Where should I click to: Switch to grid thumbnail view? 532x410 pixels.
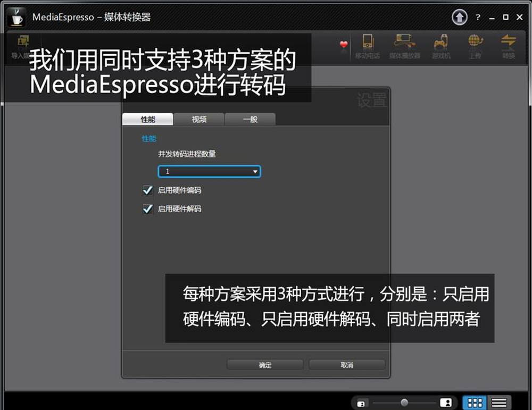pyautogui.click(x=476, y=403)
